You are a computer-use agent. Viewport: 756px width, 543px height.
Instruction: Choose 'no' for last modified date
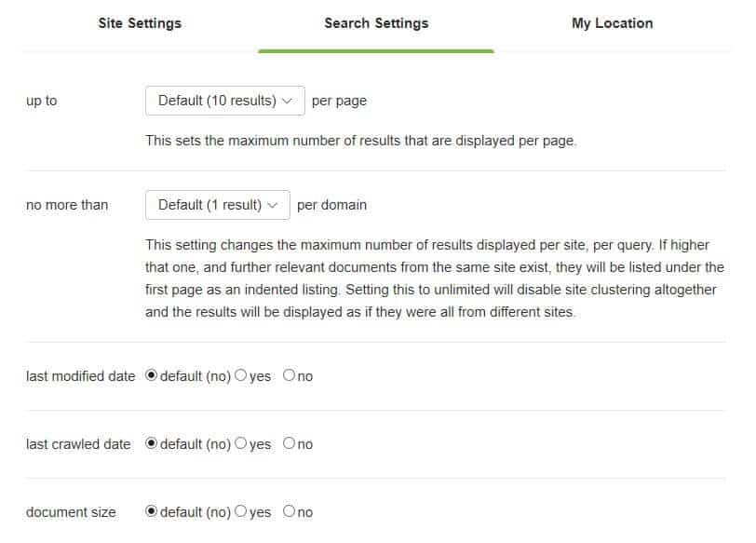(290, 376)
